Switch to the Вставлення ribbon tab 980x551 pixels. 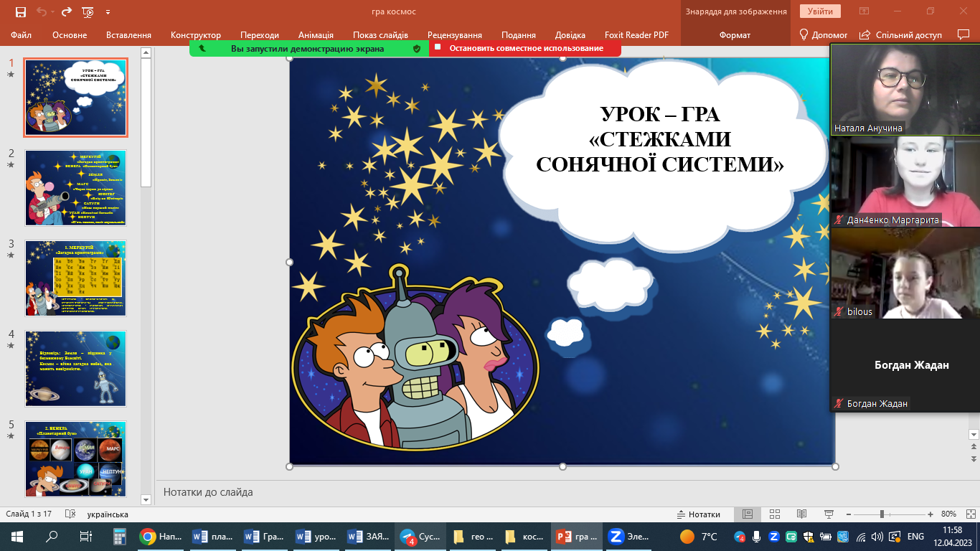[x=128, y=34]
